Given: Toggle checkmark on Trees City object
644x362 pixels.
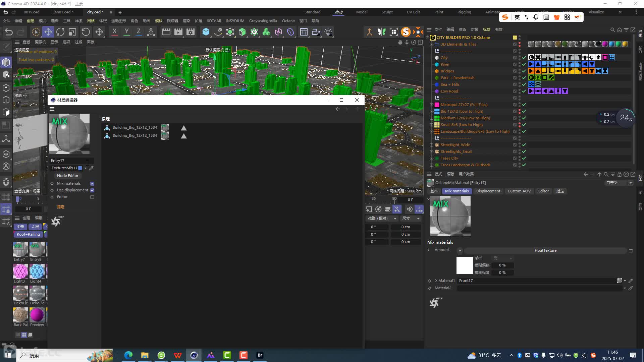Looking at the screenshot, I should click(524, 158).
